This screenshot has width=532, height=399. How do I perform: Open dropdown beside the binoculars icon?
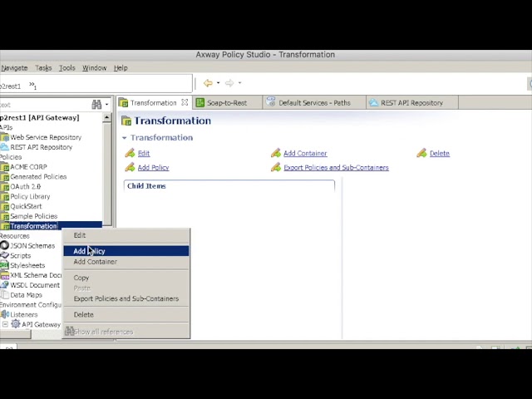pyautogui.click(x=107, y=105)
